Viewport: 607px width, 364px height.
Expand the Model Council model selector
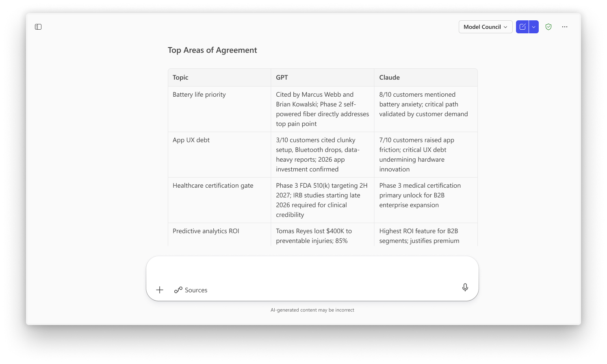coord(485,26)
